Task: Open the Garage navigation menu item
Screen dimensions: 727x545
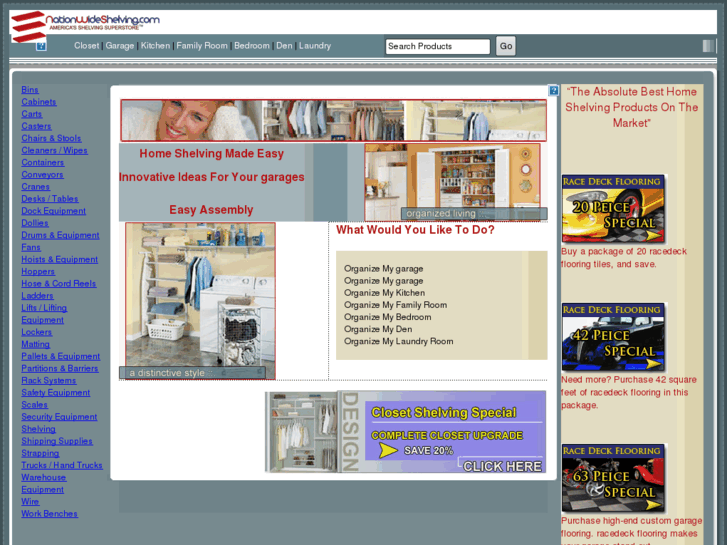Action: pyautogui.click(x=120, y=45)
